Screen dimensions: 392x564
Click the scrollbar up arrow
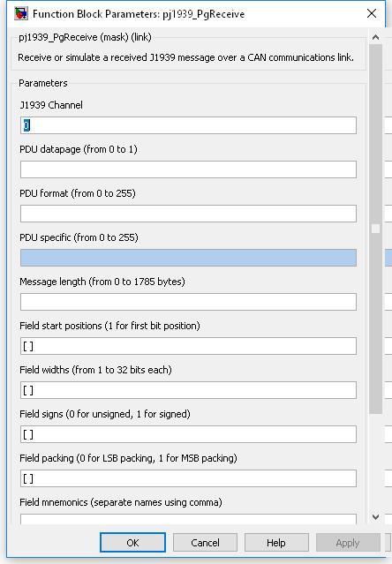[x=375, y=37]
